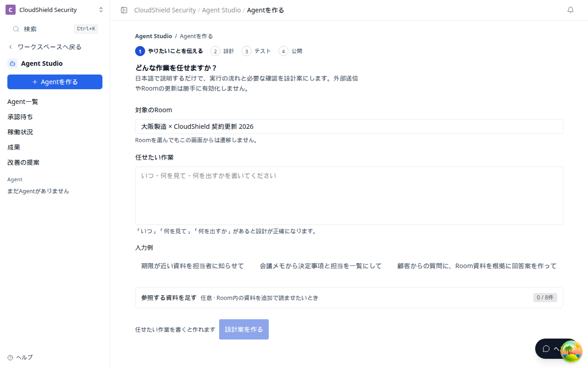Viewport: 588px width, 368px height.
Task: Click Agent Studio in top breadcrumb
Action: point(221,10)
